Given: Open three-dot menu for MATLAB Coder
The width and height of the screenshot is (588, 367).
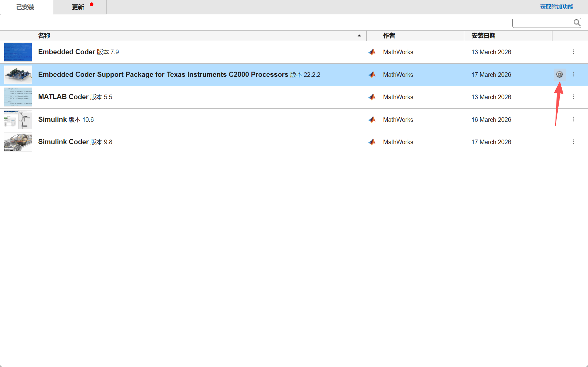Looking at the screenshot, I should coord(573,97).
